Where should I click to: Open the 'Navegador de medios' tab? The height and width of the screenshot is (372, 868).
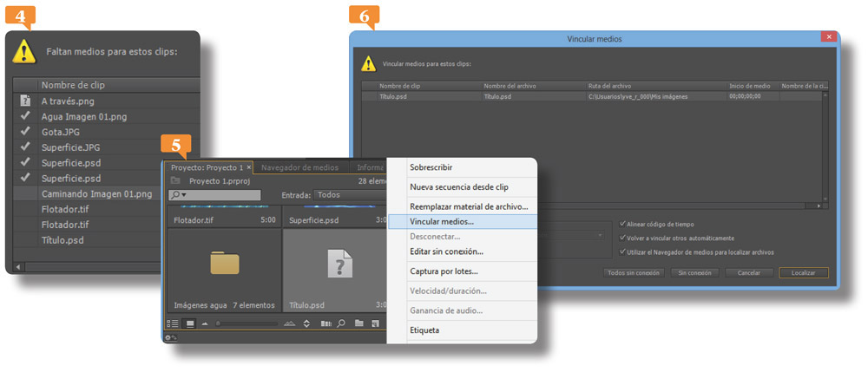(x=300, y=167)
